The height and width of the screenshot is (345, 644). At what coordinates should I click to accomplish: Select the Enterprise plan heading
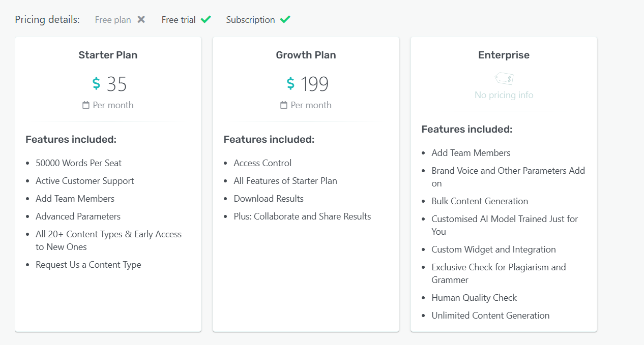[504, 55]
